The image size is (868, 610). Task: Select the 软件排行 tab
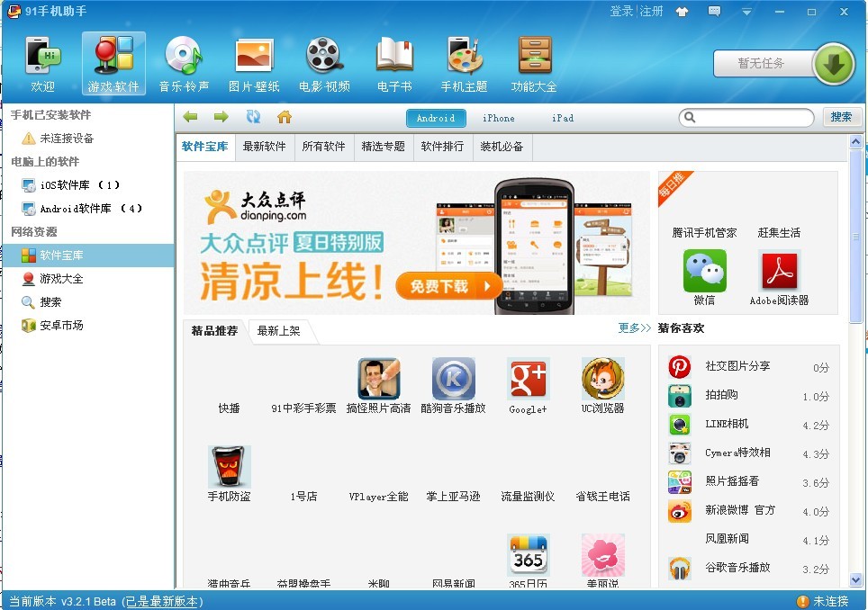[442, 147]
